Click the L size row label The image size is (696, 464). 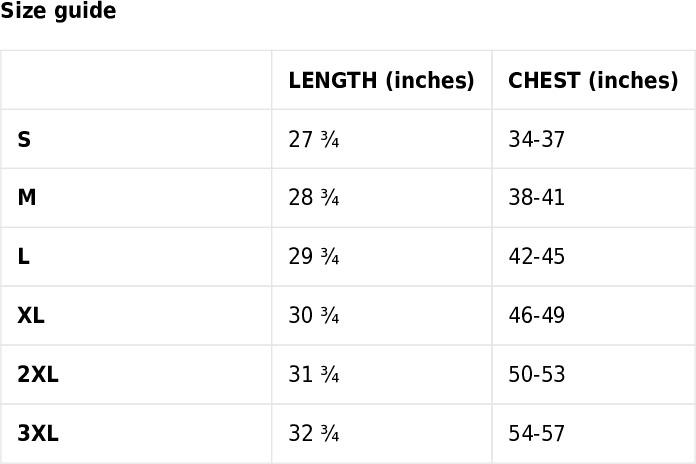(x=24, y=256)
